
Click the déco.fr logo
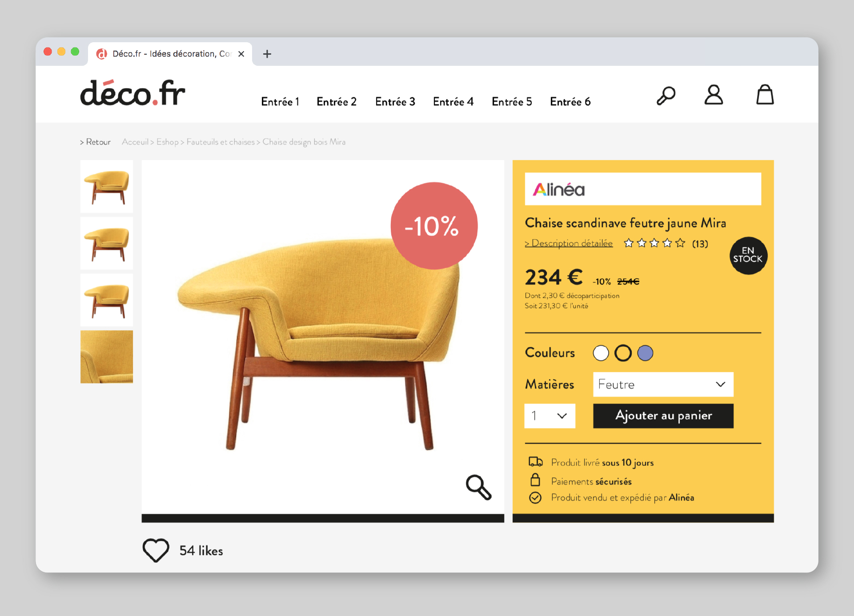click(x=132, y=93)
